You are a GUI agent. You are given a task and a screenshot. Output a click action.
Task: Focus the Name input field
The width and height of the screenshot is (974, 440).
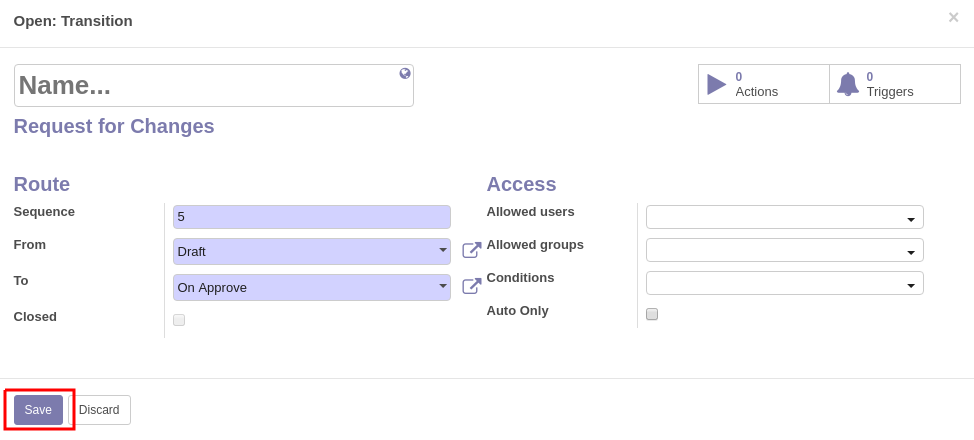(214, 86)
